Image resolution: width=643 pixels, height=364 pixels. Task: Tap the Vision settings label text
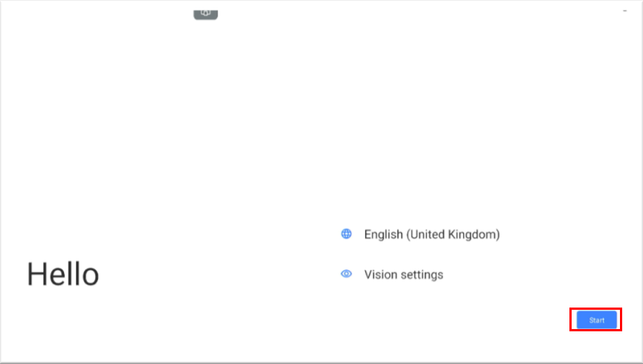point(403,274)
